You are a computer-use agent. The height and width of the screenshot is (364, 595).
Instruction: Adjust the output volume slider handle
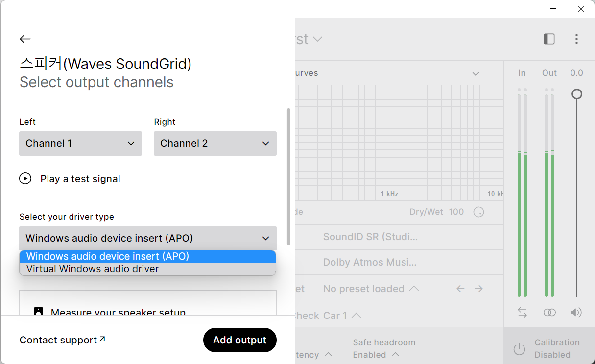pyautogui.click(x=577, y=94)
